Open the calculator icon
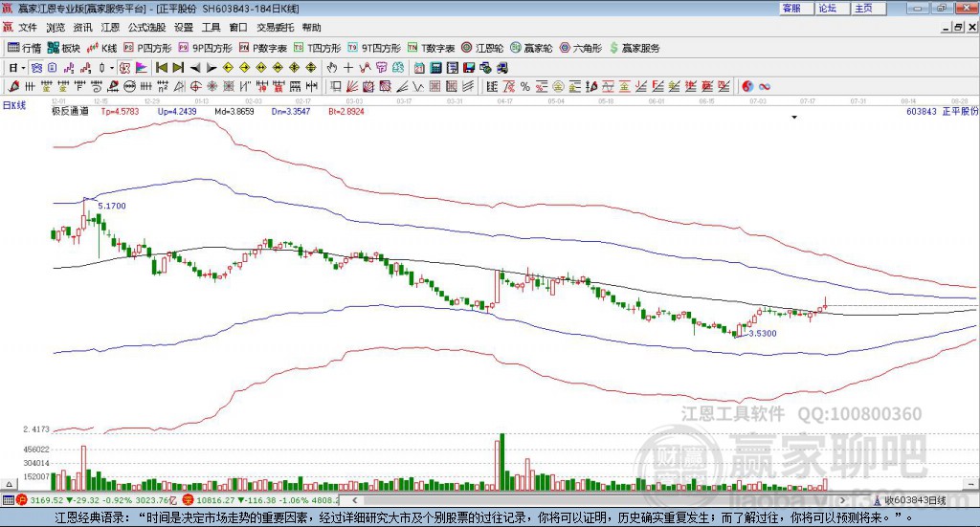The width and height of the screenshot is (980, 527). (x=436, y=68)
